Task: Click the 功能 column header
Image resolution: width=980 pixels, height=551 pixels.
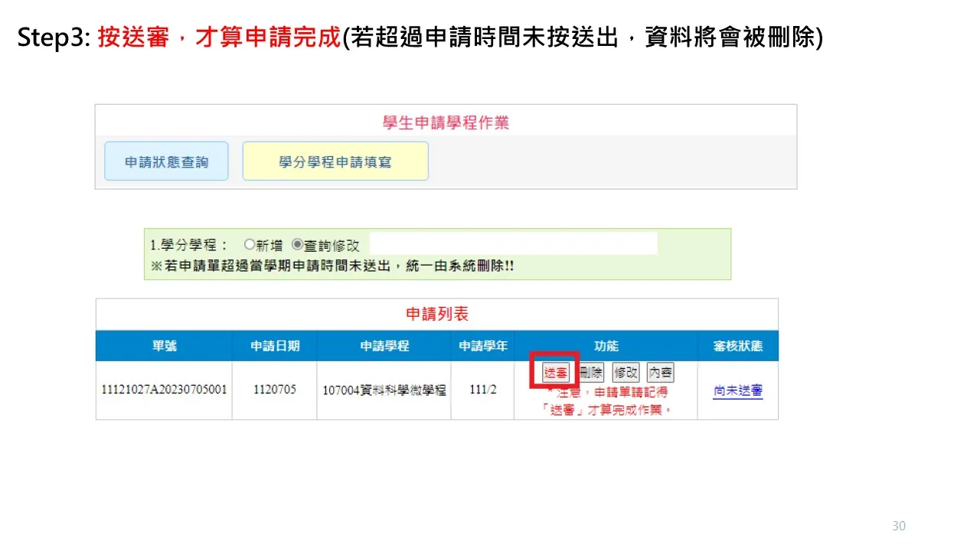Action: (606, 346)
